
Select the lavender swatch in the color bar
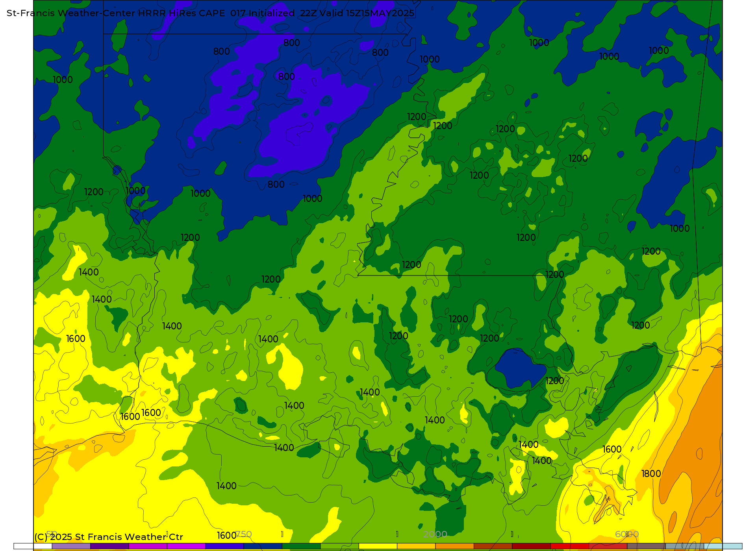[71, 546]
